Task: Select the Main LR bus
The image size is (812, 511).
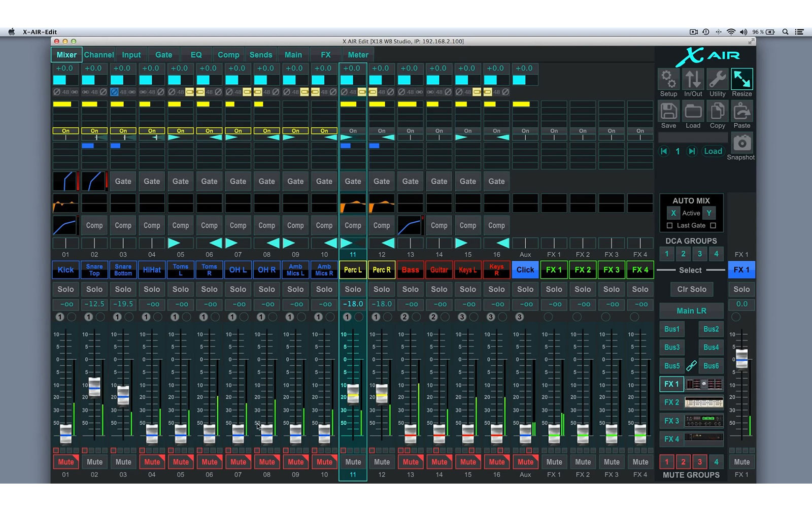Action: 691,311
